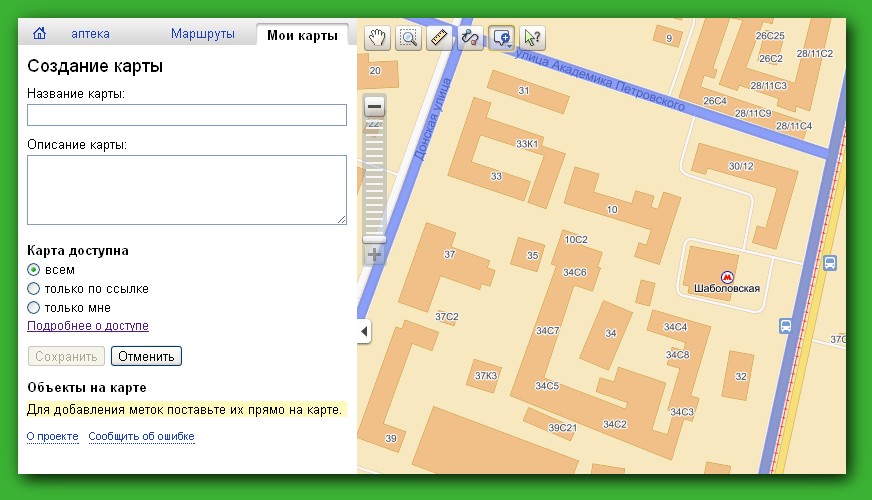The height and width of the screenshot is (500, 872).
Task: Click building 39С21 label
Action: point(562,428)
